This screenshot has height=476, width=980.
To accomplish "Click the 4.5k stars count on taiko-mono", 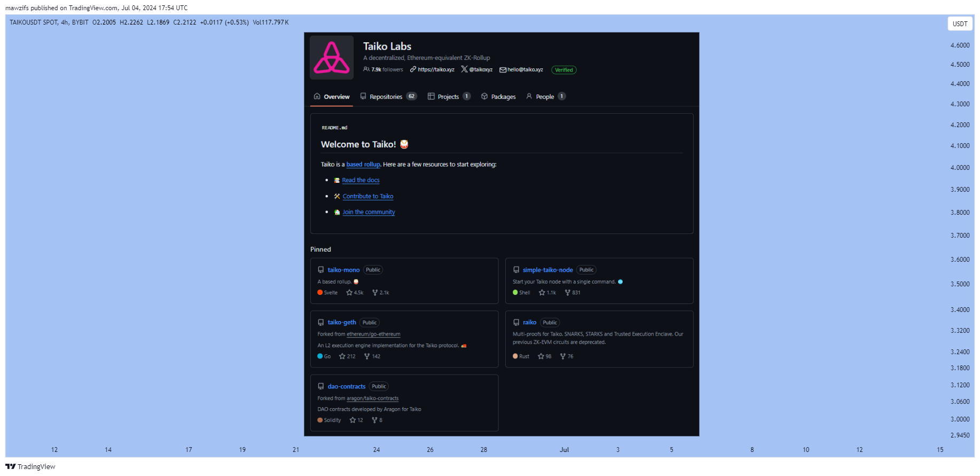I will (355, 293).
